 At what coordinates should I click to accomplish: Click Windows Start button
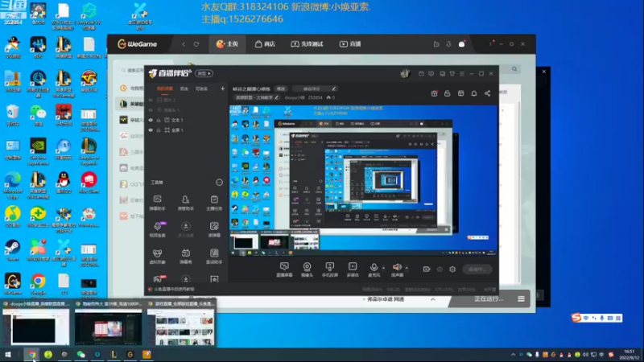coord(8,355)
